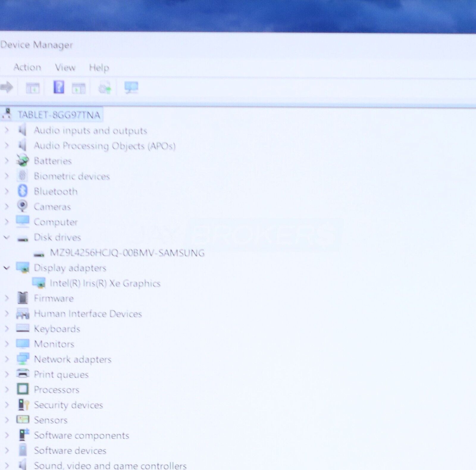The image size is (476, 470).
Task: Click the monitor icon beside Computer
Action: click(x=23, y=221)
